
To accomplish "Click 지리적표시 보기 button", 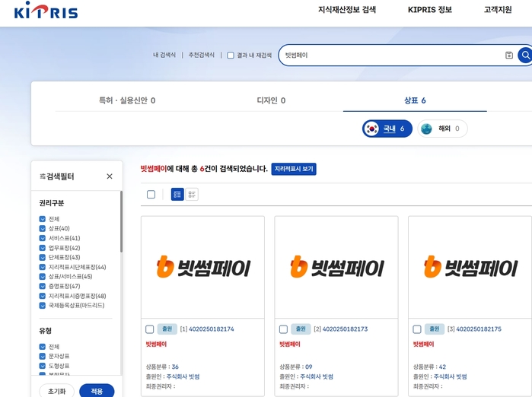I will coord(294,169).
